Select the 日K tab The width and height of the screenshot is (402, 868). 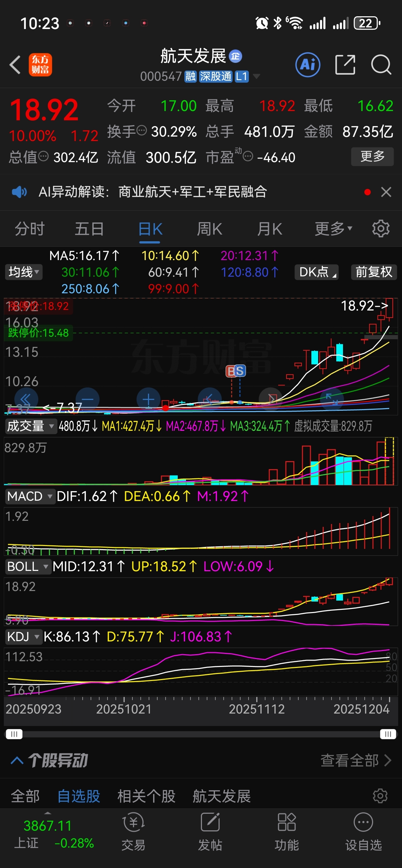pos(150,229)
